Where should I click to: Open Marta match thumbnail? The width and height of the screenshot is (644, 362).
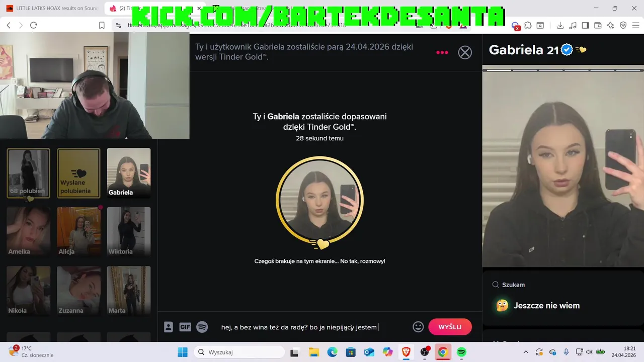point(129,291)
